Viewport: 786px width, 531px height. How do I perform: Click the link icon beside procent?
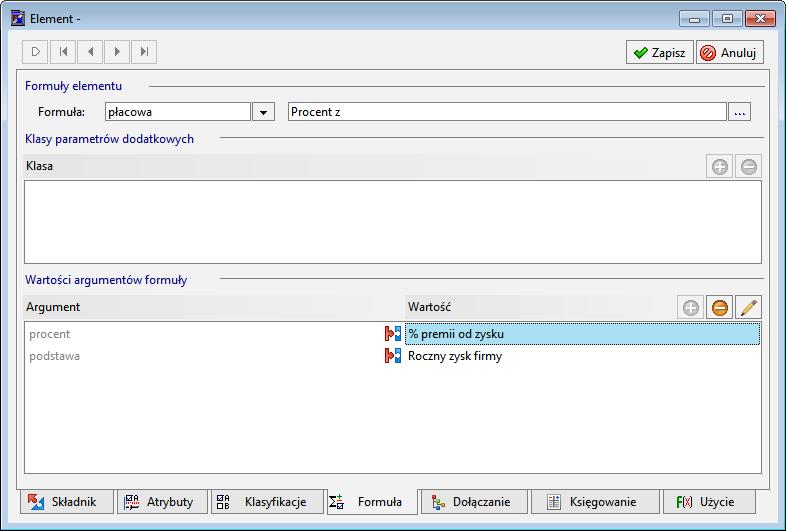point(393,334)
